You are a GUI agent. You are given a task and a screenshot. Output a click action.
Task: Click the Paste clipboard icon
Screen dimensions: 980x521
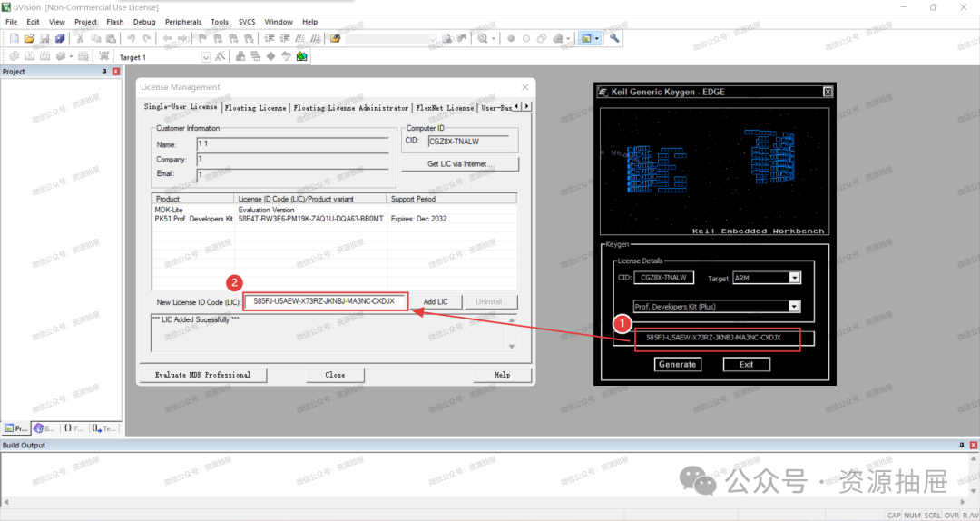tap(111, 39)
